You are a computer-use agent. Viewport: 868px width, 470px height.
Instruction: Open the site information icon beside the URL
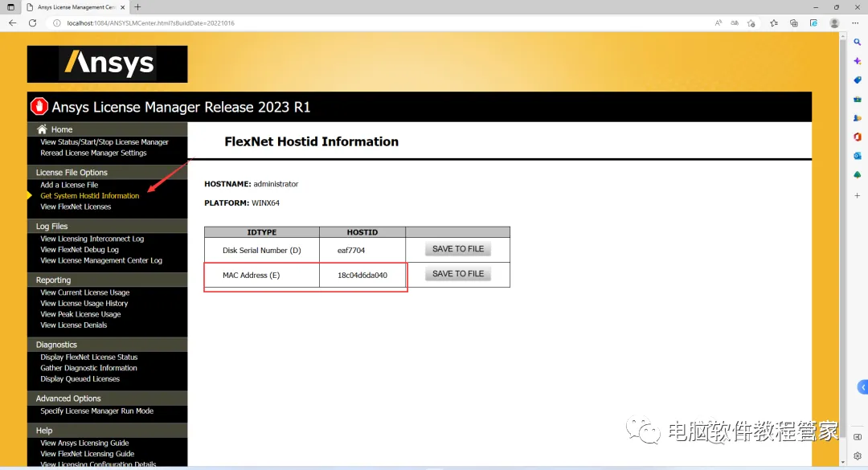56,23
